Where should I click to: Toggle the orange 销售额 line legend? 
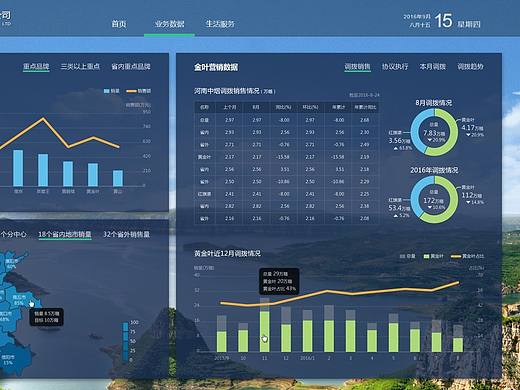tap(139, 91)
